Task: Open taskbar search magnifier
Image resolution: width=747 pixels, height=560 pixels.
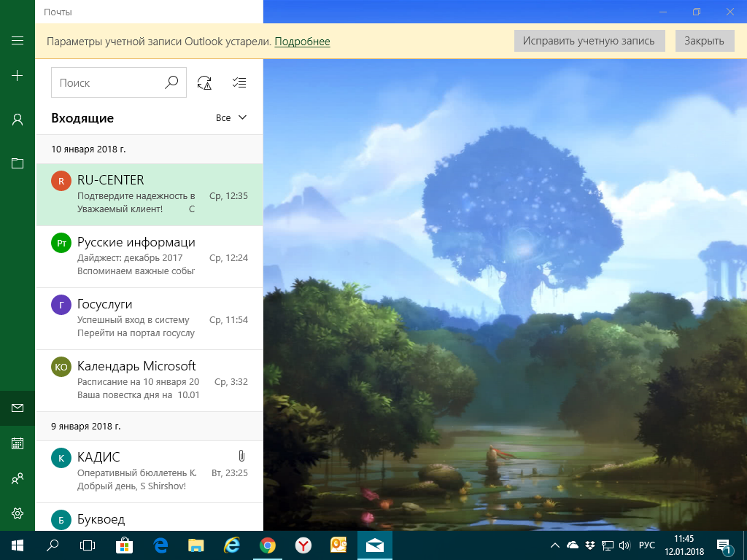Action: tap(53, 545)
